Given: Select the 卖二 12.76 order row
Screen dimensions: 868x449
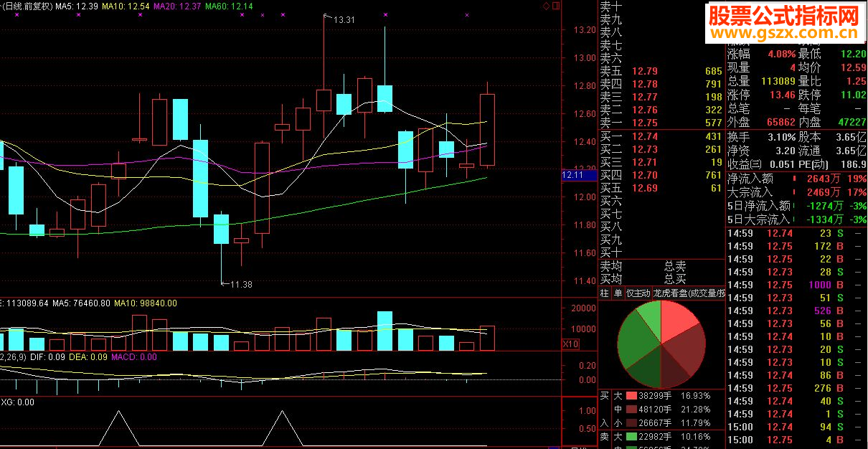Looking at the screenshot, I should [x=661, y=110].
